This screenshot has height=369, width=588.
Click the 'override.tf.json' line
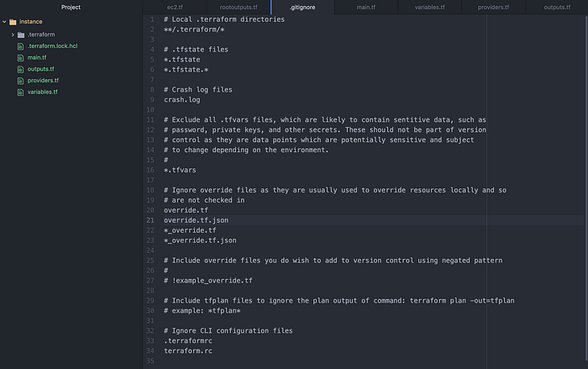click(x=196, y=220)
